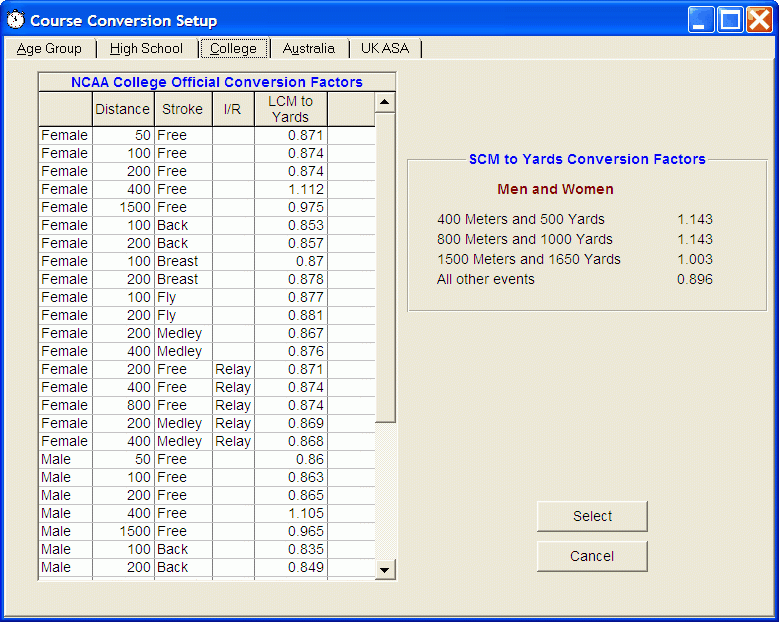
Task: Click the clock icon in title bar
Action: click(16, 20)
